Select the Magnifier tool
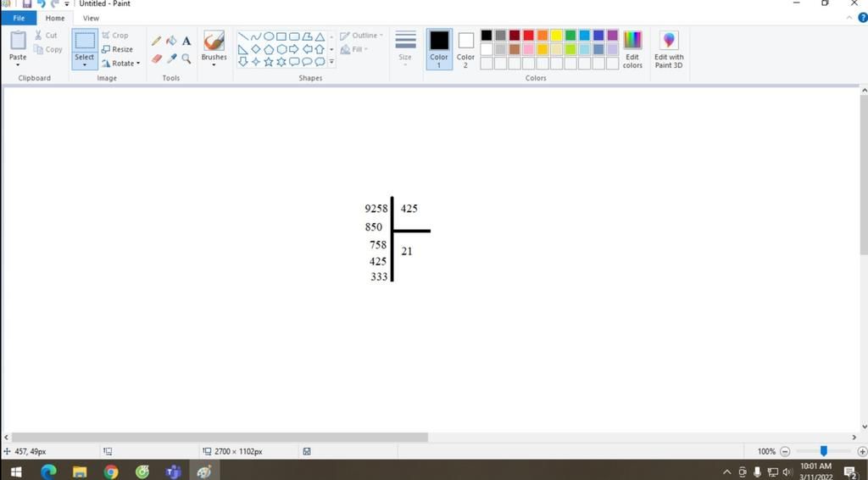The image size is (868, 480). tap(186, 59)
